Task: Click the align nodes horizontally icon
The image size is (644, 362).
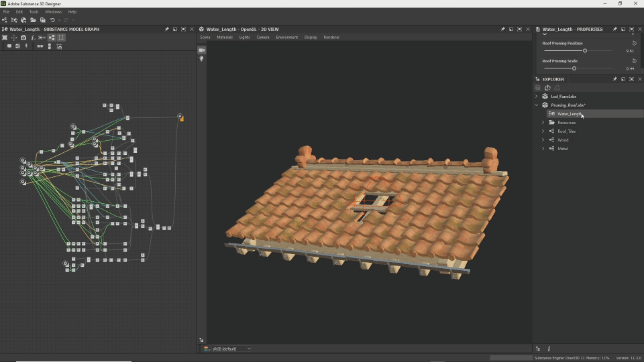Action: click(x=40, y=46)
